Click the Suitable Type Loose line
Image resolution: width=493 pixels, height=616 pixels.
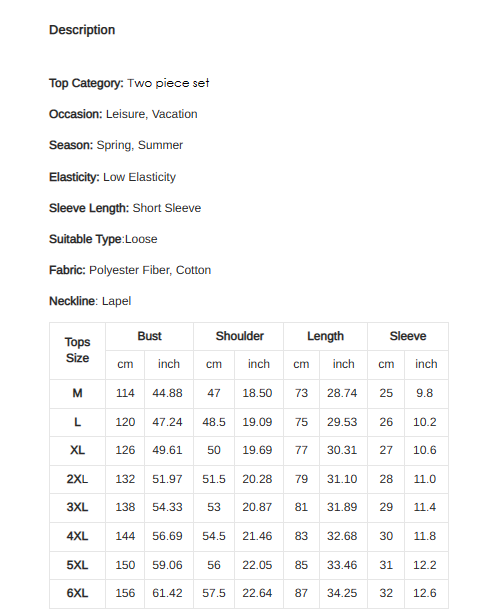click(x=103, y=239)
